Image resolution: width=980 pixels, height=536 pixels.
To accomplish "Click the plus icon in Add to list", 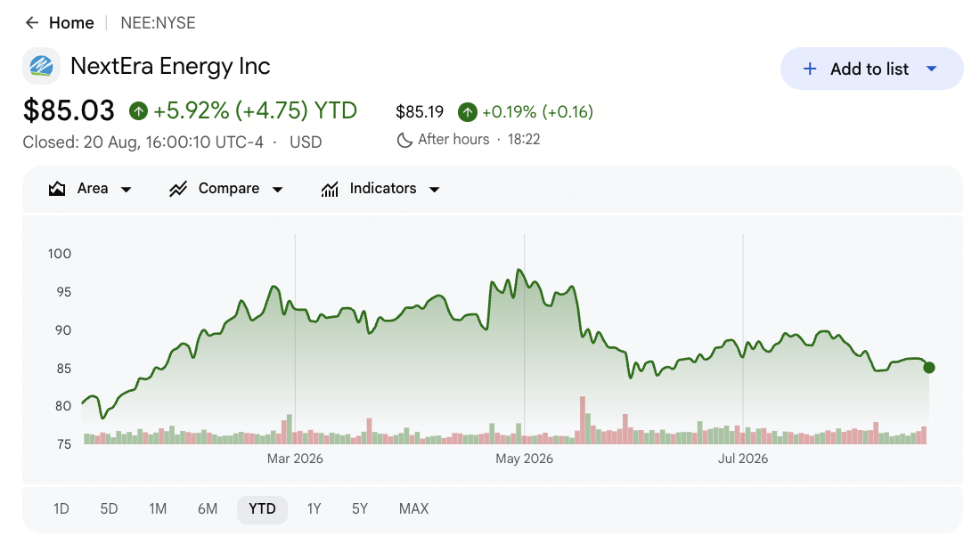I will (809, 69).
